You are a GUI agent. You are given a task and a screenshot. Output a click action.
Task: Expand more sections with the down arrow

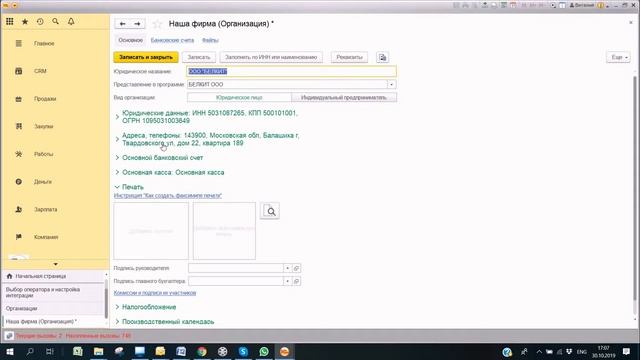click(x=56, y=264)
